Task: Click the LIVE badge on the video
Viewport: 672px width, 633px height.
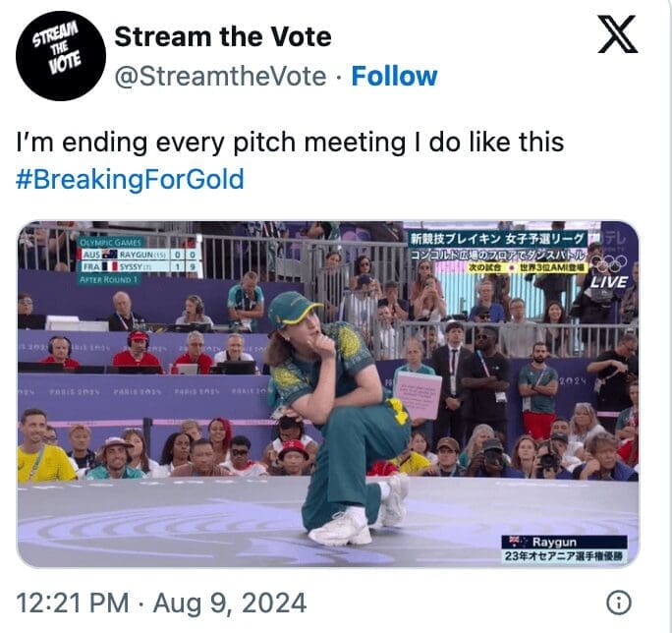Action: pos(608,282)
